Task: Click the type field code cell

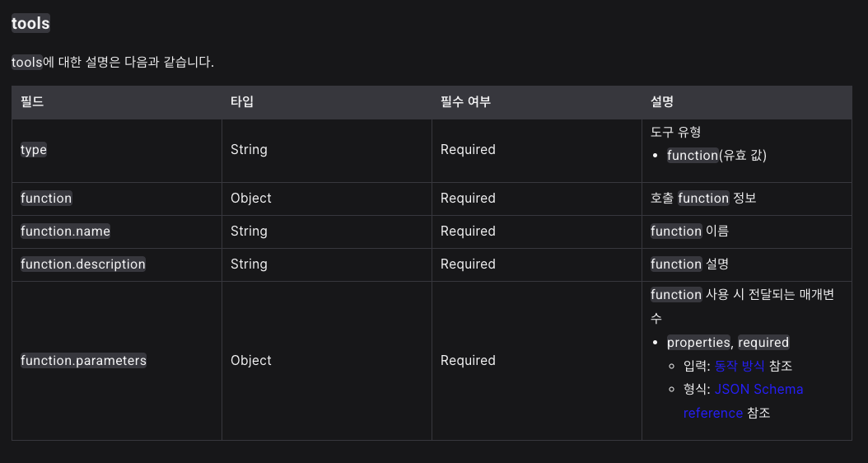Action: (34, 150)
